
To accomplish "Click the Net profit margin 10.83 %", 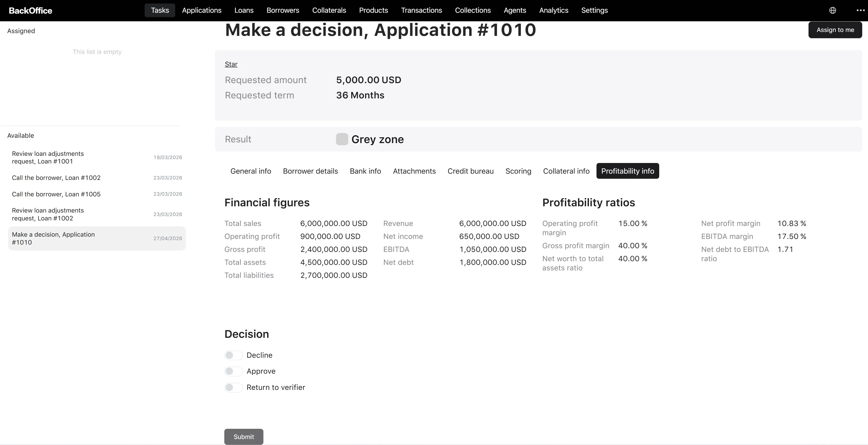I will coord(792,223).
